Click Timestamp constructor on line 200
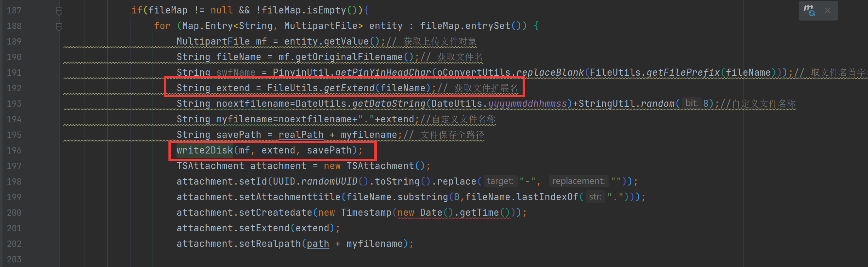 (366, 213)
